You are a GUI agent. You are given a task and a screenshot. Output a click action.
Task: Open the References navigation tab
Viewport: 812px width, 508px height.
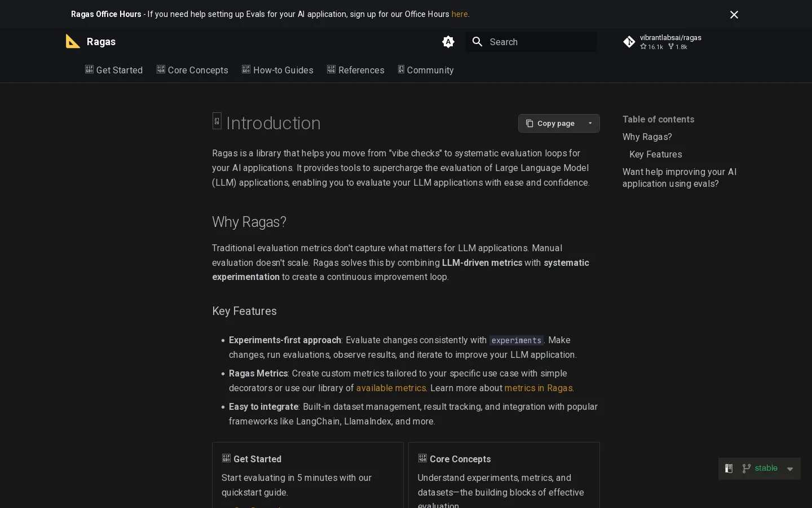point(356,70)
